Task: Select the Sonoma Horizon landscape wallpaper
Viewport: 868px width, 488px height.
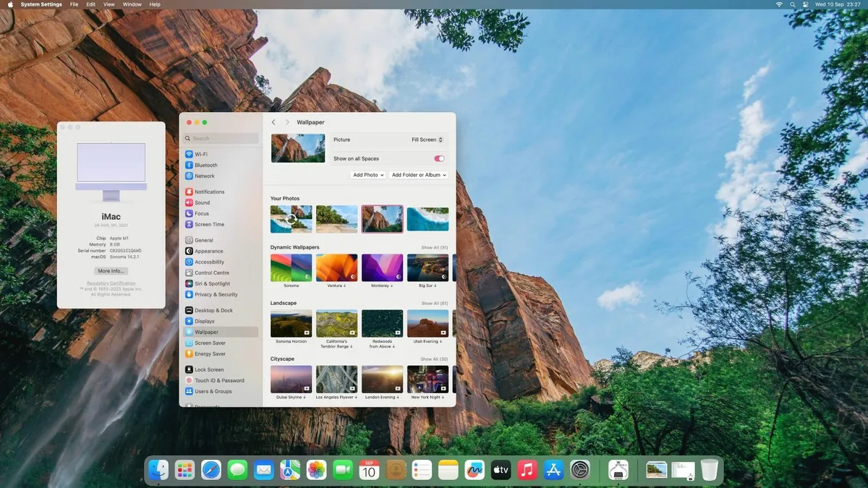Action: 292,324
